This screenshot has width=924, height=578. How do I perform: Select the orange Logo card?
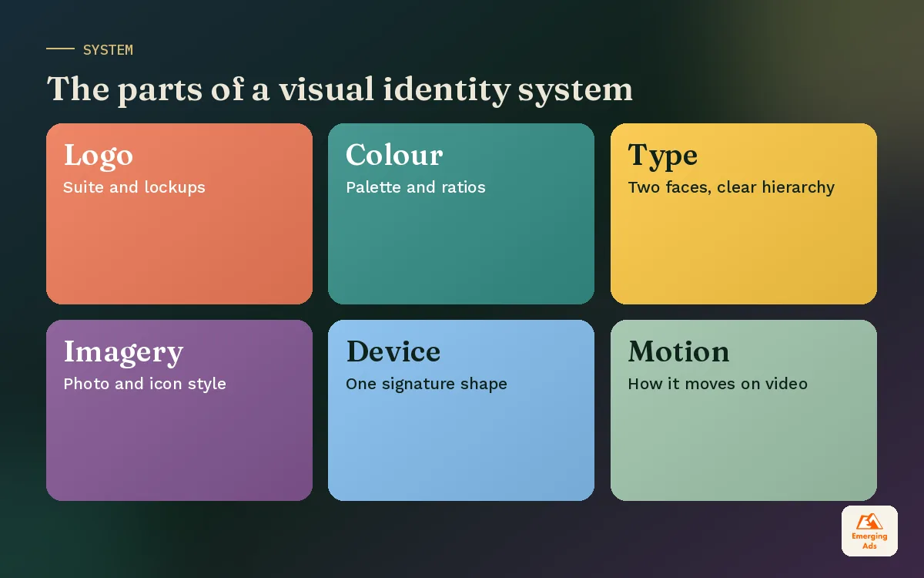[x=179, y=213]
